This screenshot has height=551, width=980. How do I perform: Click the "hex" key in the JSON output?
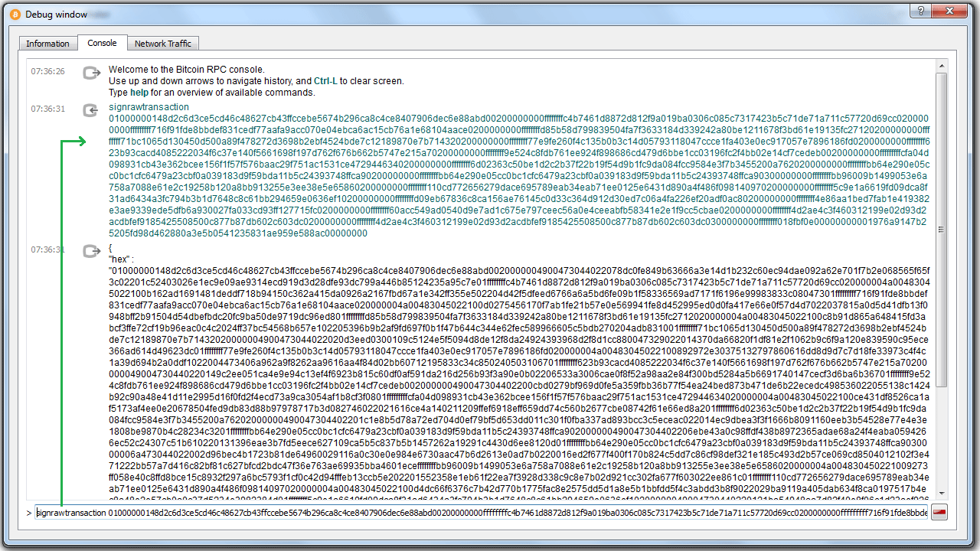[121, 259]
